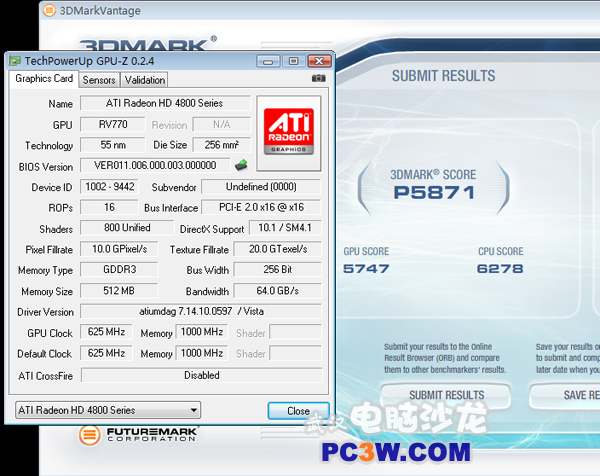The image size is (600, 476).
Task: Click the SUBMIT RESULTS heading in 3DMark
Action: pos(443,76)
